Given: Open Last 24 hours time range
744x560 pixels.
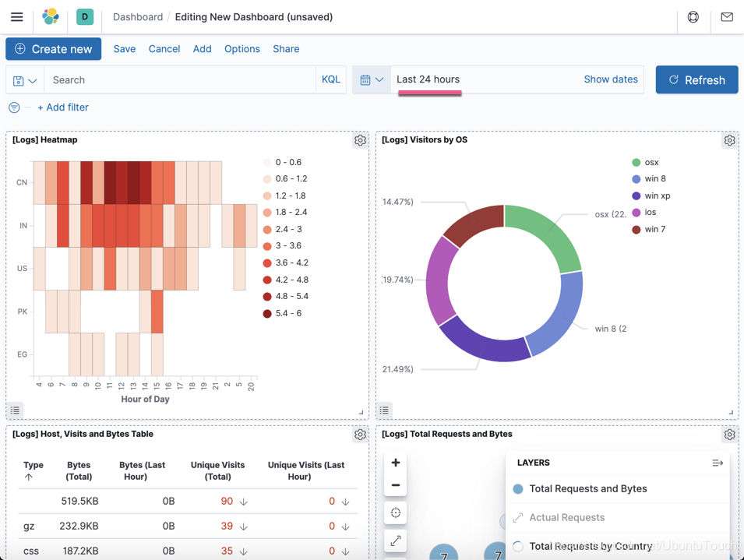Looking at the screenshot, I should [x=428, y=79].
